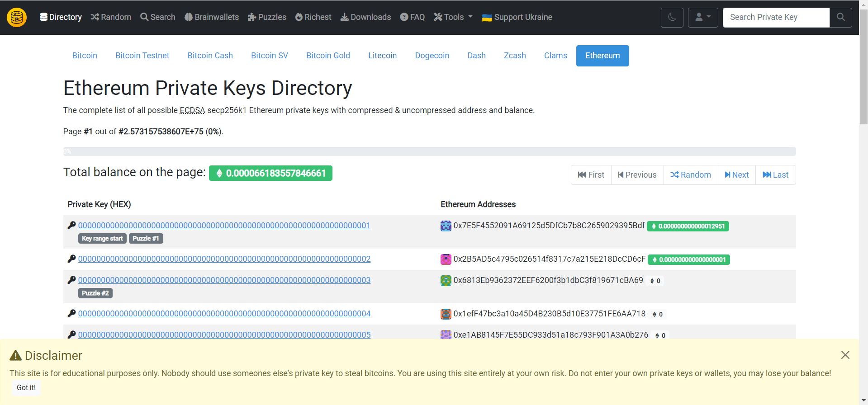Close the Disclaimer banner with X
The image size is (868, 405).
pyautogui.click(x=845, y=355)
